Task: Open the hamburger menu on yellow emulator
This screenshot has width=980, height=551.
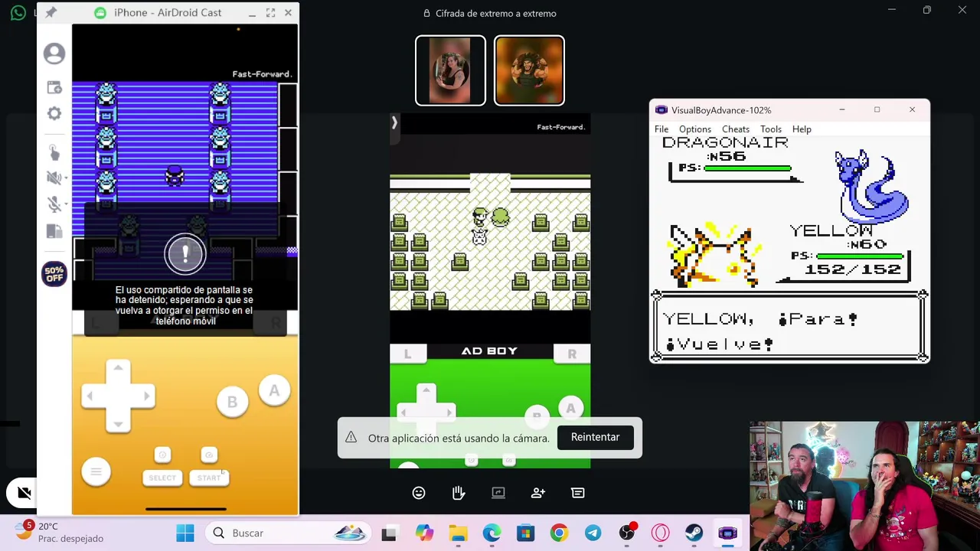Action: click(x=96, y=471)
